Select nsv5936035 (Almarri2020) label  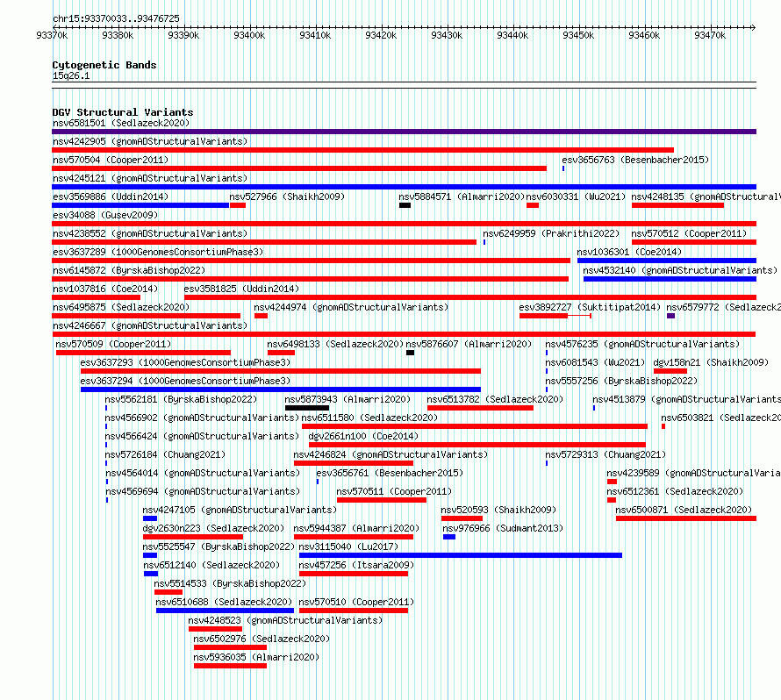[x=256, y=657]
